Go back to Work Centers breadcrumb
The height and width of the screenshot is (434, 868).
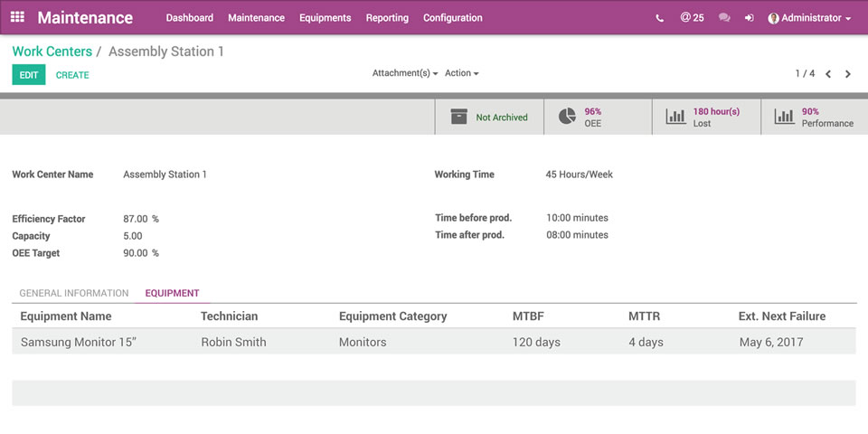coord(52,52)
